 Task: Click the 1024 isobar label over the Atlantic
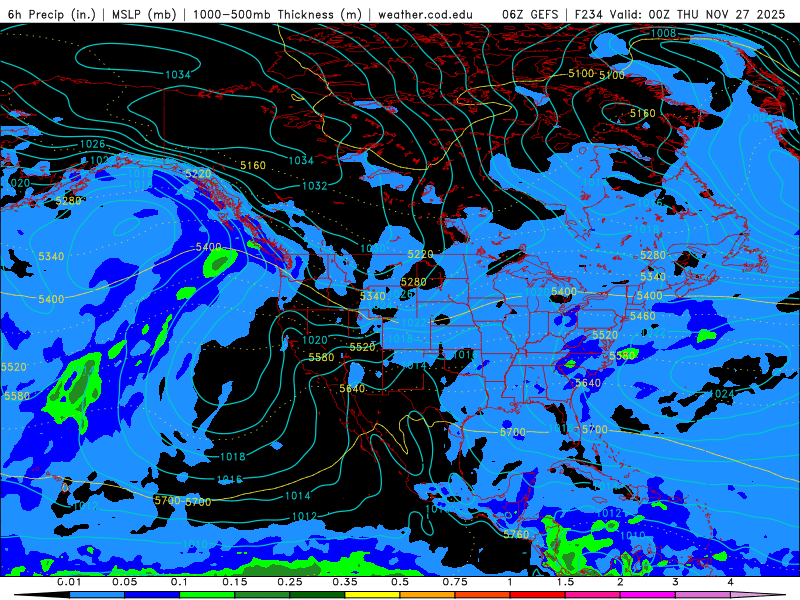coord(722,393)
